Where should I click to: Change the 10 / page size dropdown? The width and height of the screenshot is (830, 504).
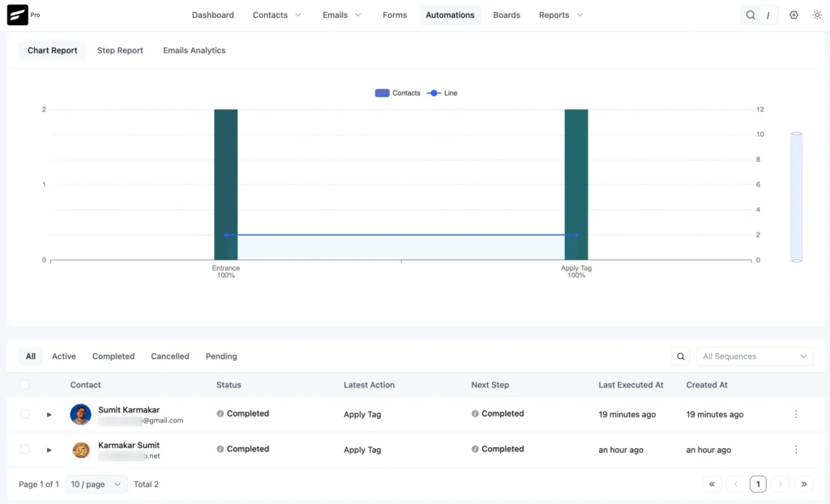(x=96, y=484)
